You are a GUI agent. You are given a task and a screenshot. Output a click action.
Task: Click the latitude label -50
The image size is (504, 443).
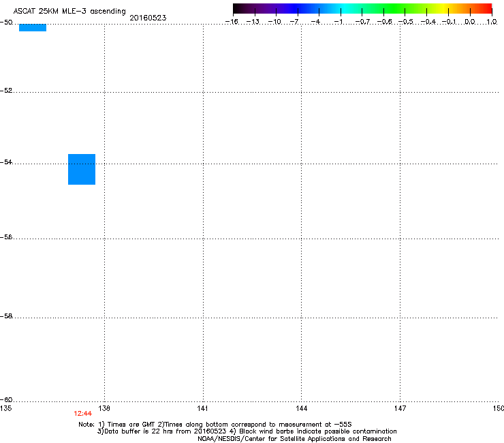[x=6, y=22]
